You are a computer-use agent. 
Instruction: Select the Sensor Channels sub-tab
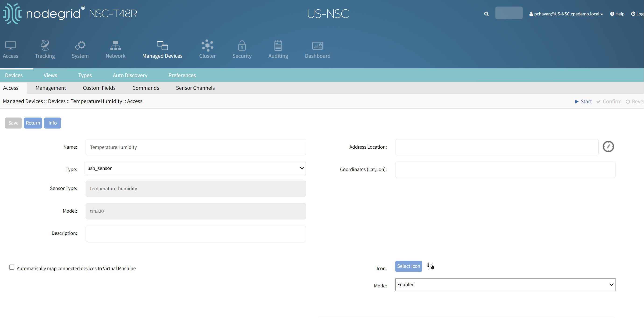pos(195,88)
